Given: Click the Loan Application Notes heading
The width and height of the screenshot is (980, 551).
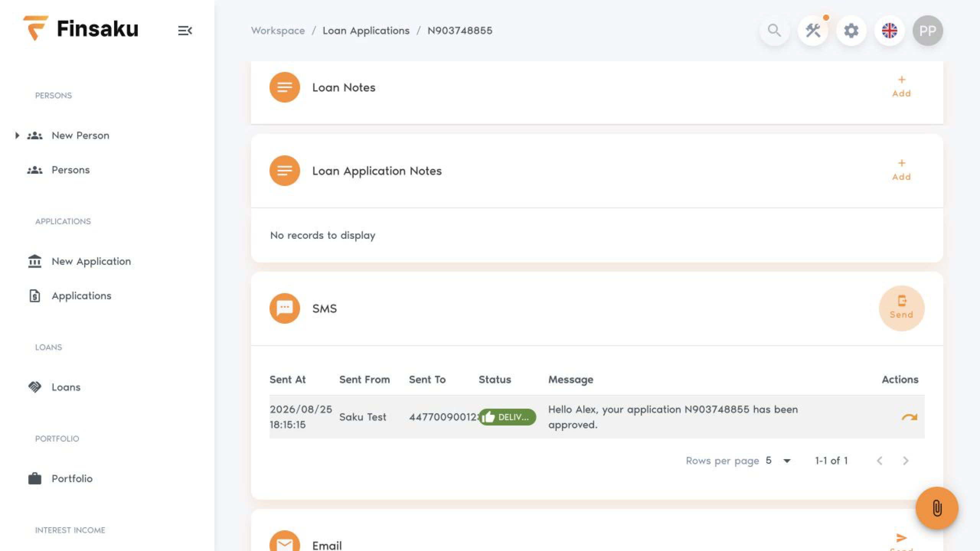Looking at the screenshot, I should pyautogui.click(x=377, y=171).
